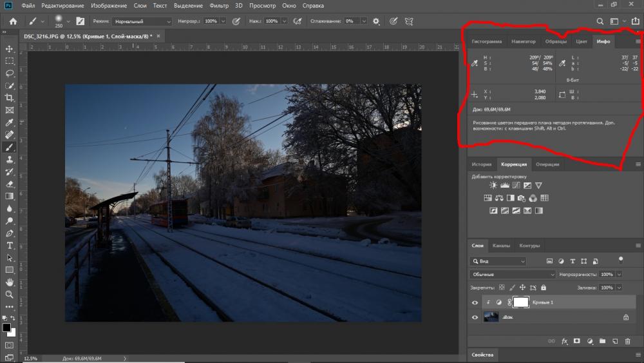The width and height of the screenshot is (644, 363).
Task: Hide the Фон layer
Action: point(475,317)
